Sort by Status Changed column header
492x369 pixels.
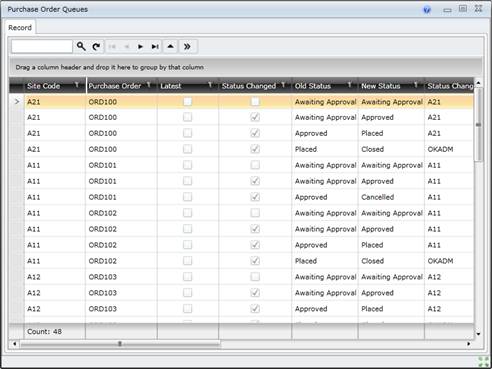[249, 86]
